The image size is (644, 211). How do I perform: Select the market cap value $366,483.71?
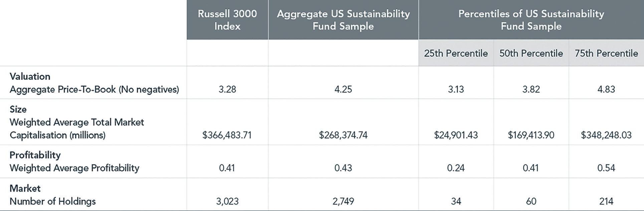point(227,135)
